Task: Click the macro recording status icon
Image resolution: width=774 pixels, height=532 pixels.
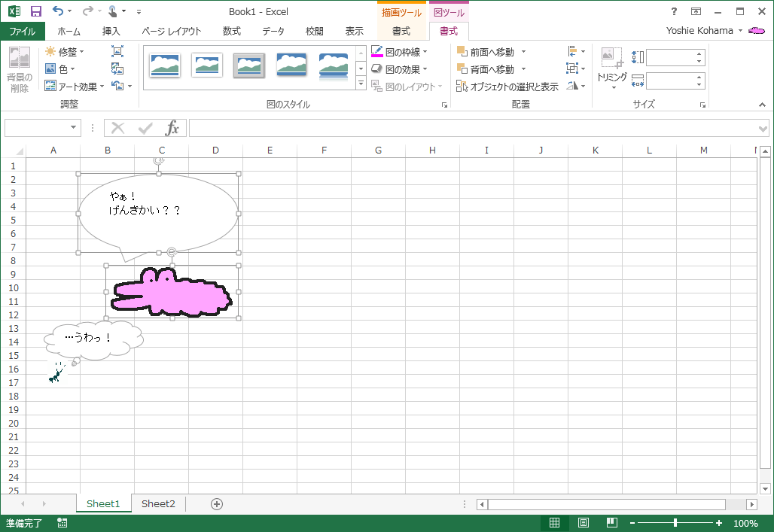Action: [62, 523]
